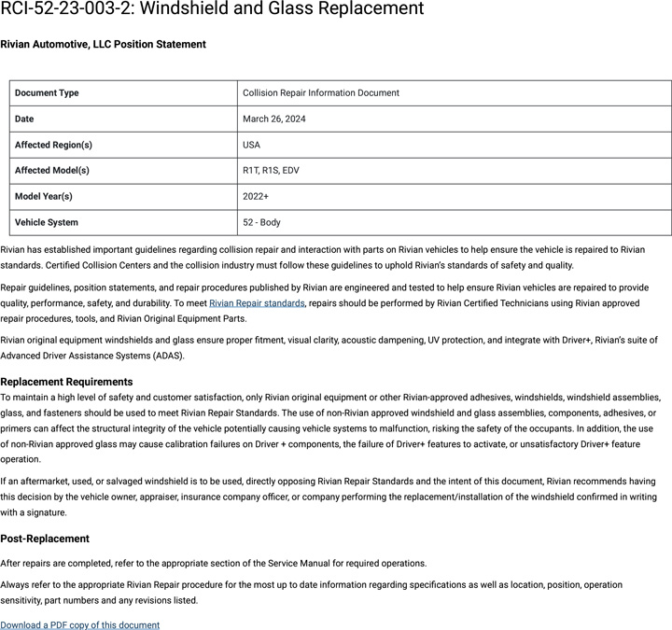Click the Replacement Requirements heading
The width and height of the screenshot is (672, 630).
pos(66,382)
